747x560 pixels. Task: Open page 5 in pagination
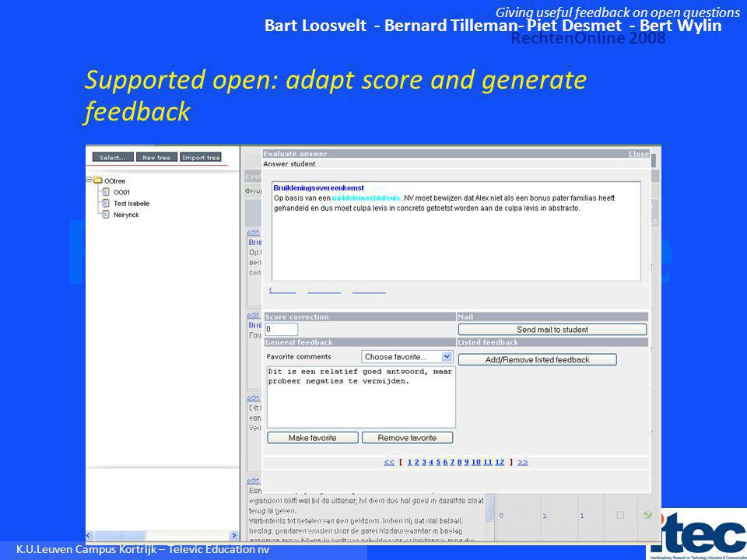(438, 462)
